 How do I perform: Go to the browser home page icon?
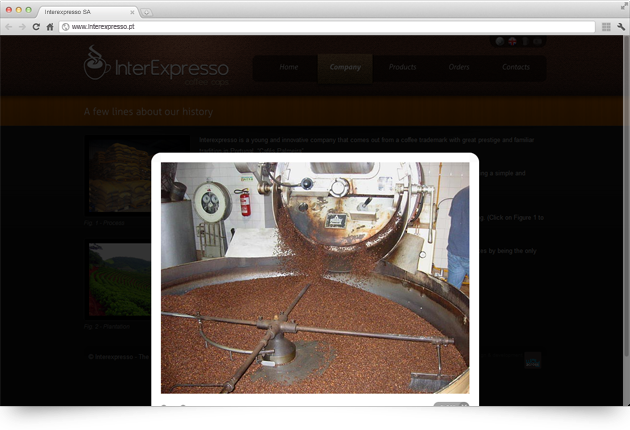(50, 27)
